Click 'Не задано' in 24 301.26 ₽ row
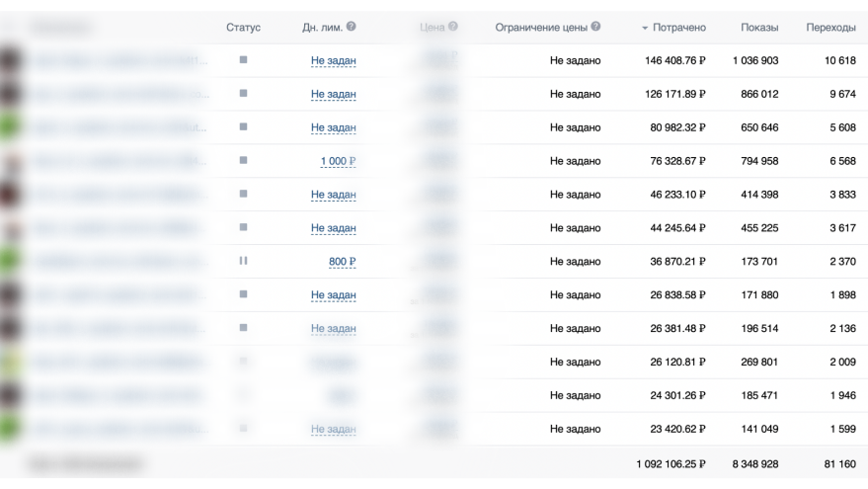The width and height of the screenshot is (868, 489). 575,395
